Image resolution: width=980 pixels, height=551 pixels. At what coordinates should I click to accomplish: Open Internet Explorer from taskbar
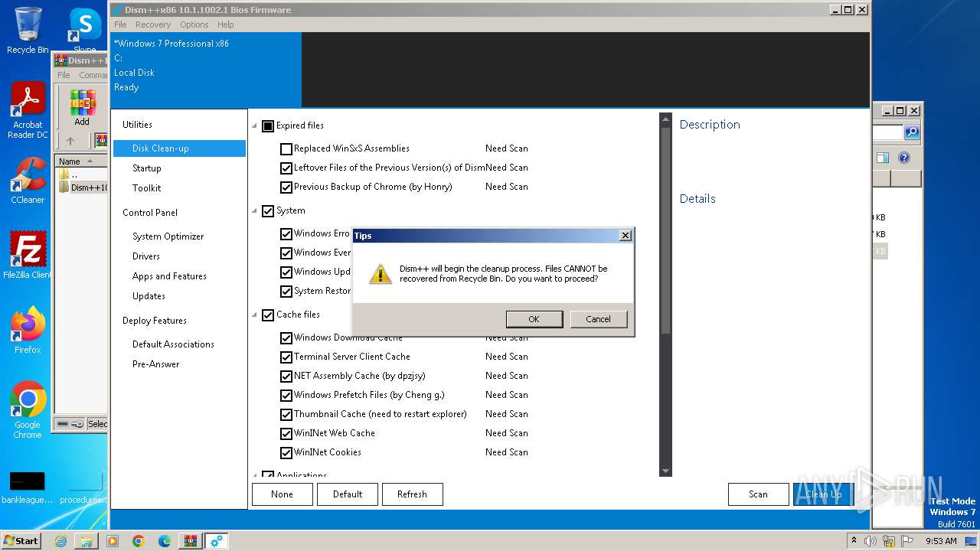60,541
